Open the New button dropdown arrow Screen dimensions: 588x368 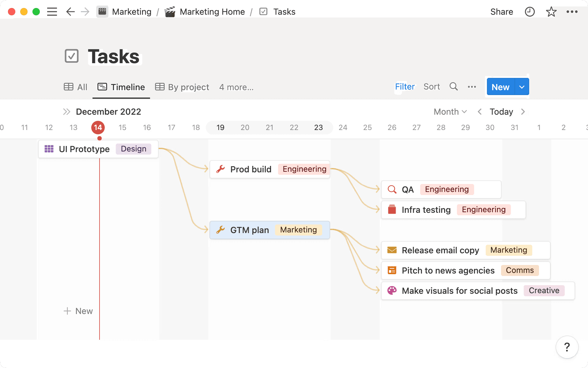point(522,87)
